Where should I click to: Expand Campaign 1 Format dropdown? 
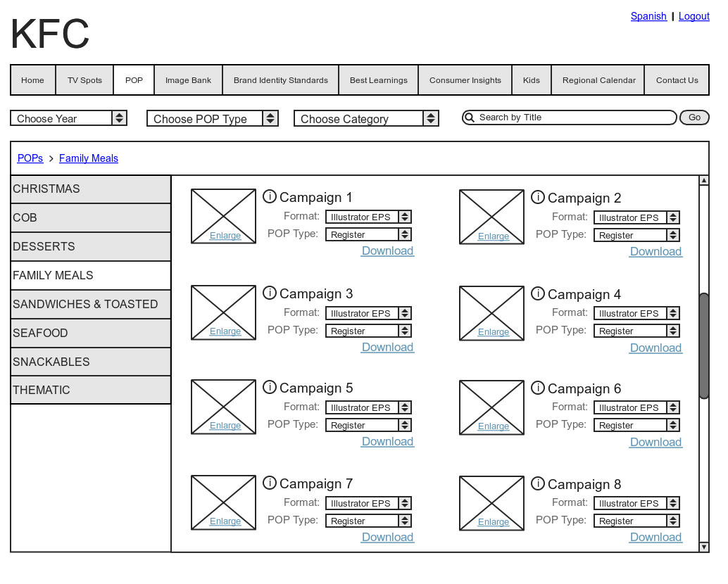pyautogui.click(x=369, y=217)
